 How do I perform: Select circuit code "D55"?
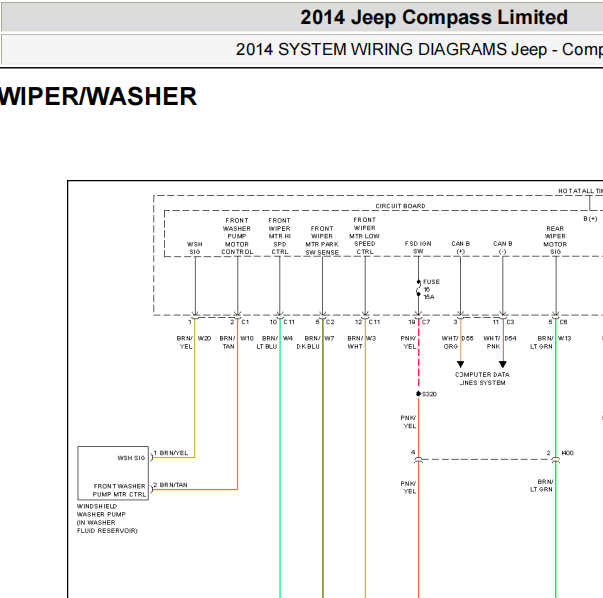467,338
